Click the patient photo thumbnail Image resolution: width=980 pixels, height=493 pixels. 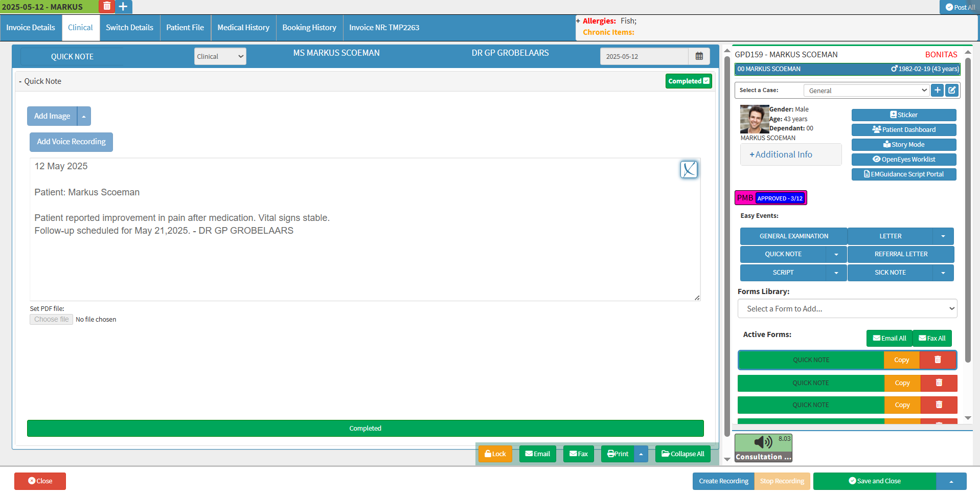[x=755, y=119]
